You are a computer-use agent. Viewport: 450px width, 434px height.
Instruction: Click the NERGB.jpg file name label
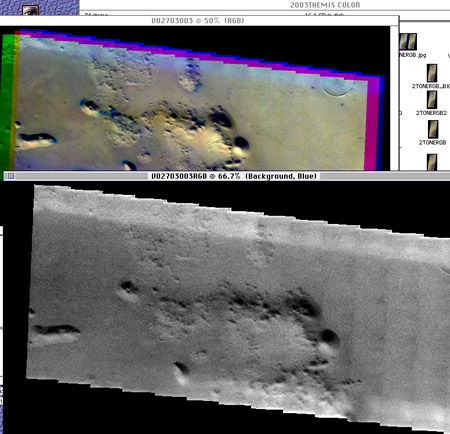click(x=413, y=55)
